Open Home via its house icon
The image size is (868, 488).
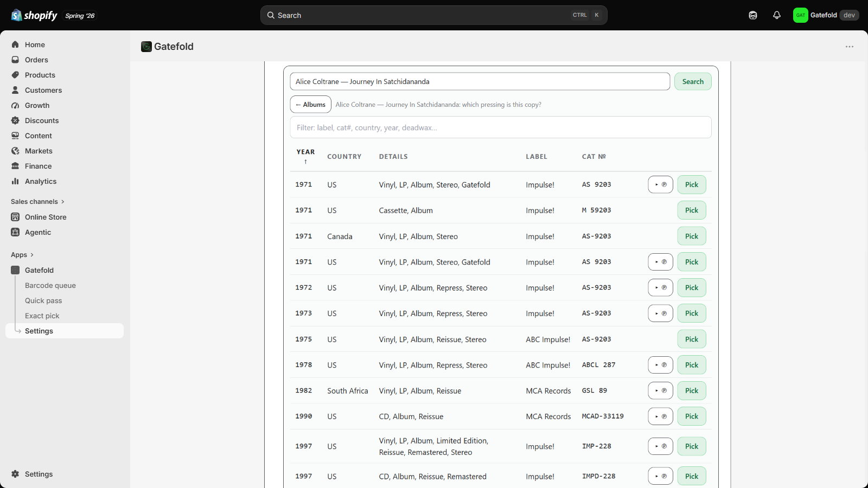click(x=15, y=44)
